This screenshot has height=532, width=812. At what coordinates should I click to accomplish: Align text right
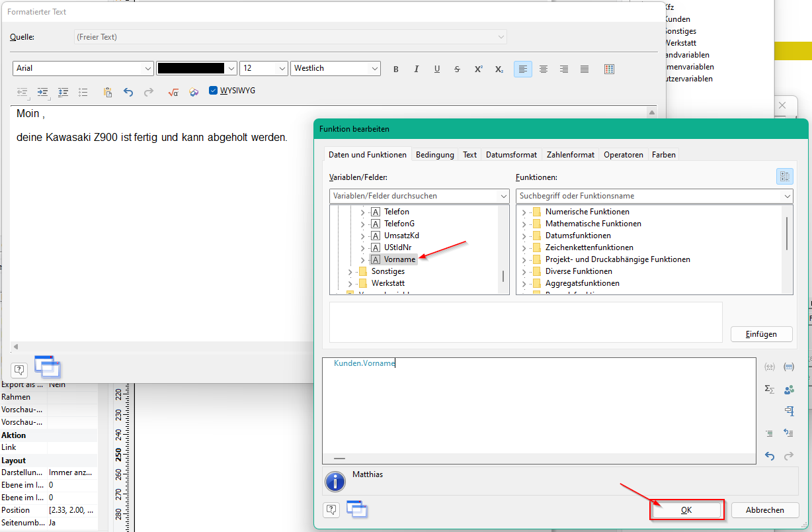click(x=564, y=69)
